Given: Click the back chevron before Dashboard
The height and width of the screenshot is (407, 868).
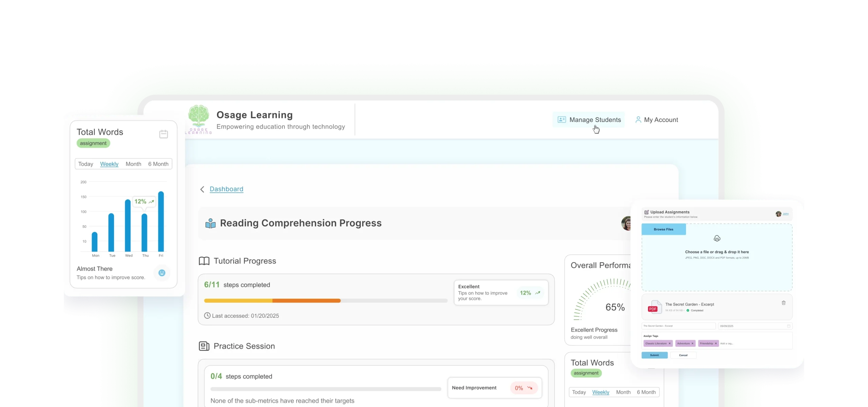Looking at the screenshot, I should (x=202, y=189).
